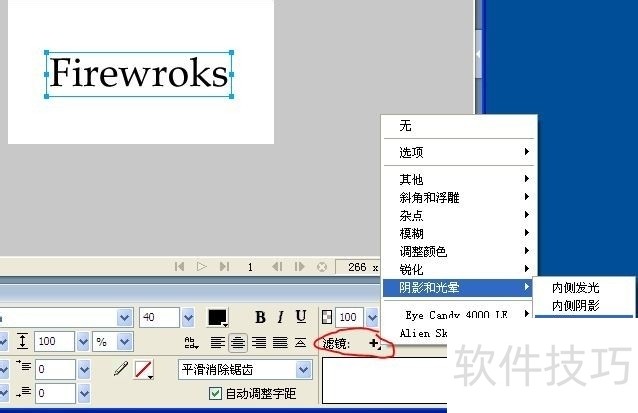The height and width of the screenshot is (413, 638).
Task: Open the space after paragraph dropdown arrow
Action: click(x=84, y=393)
